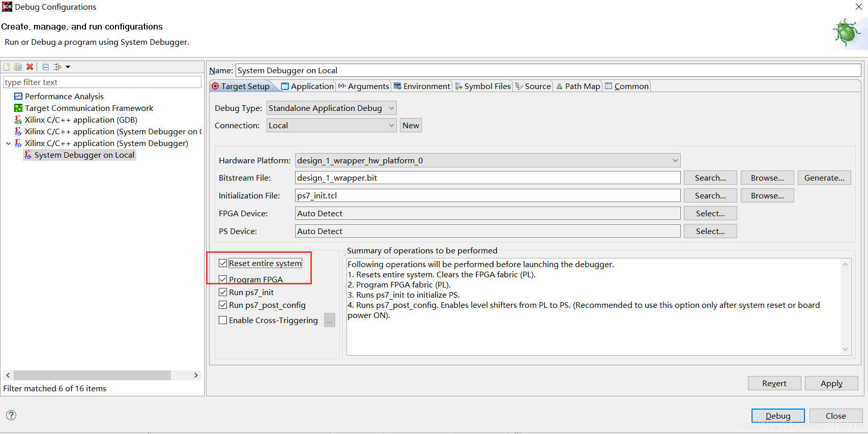The height and width of the screenshot is (434, 868).
Task: Click the Performance Analysis icon in tree
Action: click(x=18, y=96)
